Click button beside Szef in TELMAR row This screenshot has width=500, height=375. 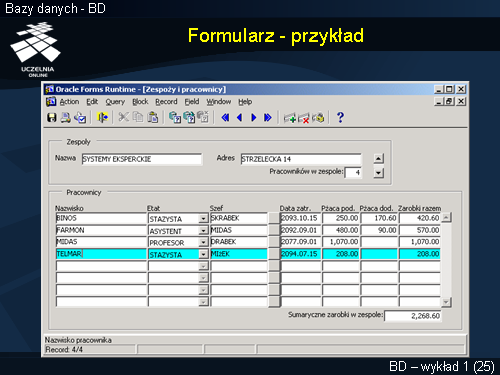tap(274, 254)
